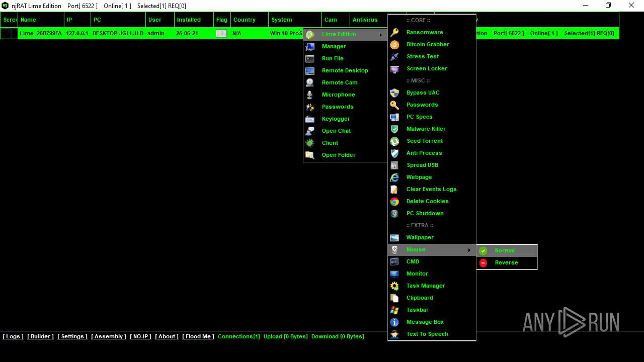Click the Text To Speech icon
Screen dimensions: 644x362
[x=395, y=334]
